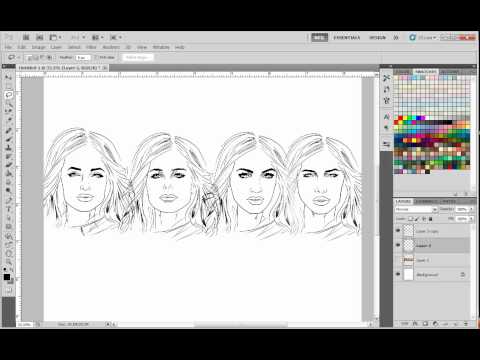Switch to the Design workspace button
Screen dimensions: 480x360
coord(377,38)
